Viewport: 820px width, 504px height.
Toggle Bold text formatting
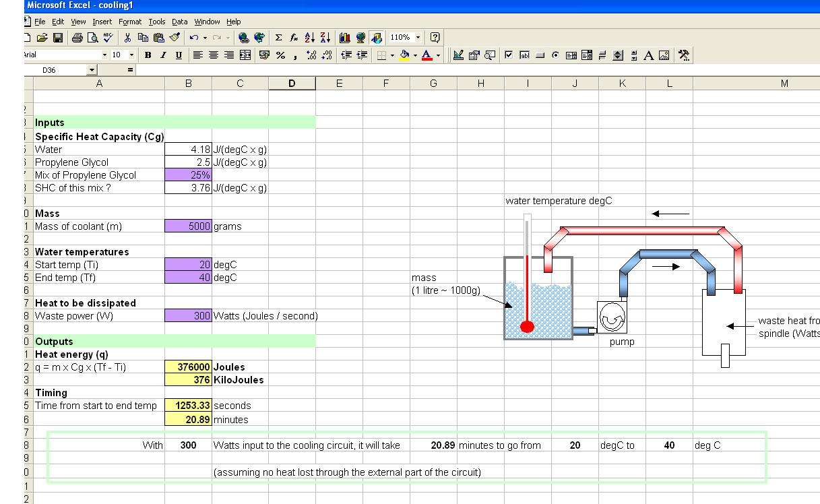(147, 55)
